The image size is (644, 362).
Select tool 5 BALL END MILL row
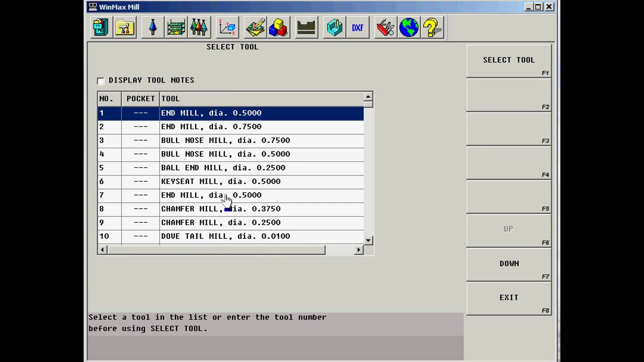coord(230,168)
